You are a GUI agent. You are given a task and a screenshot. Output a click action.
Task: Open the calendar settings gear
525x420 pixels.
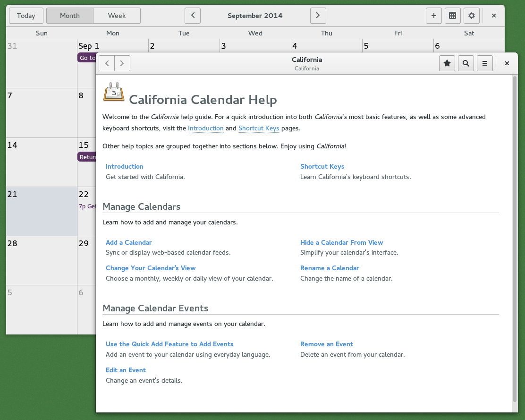(471, 15)
